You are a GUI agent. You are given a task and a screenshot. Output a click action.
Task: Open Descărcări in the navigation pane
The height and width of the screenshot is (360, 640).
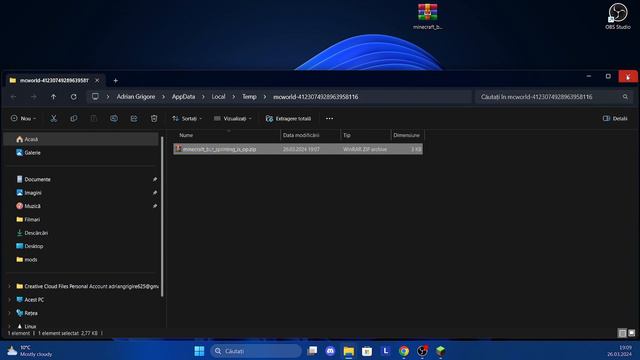point(81,233)
